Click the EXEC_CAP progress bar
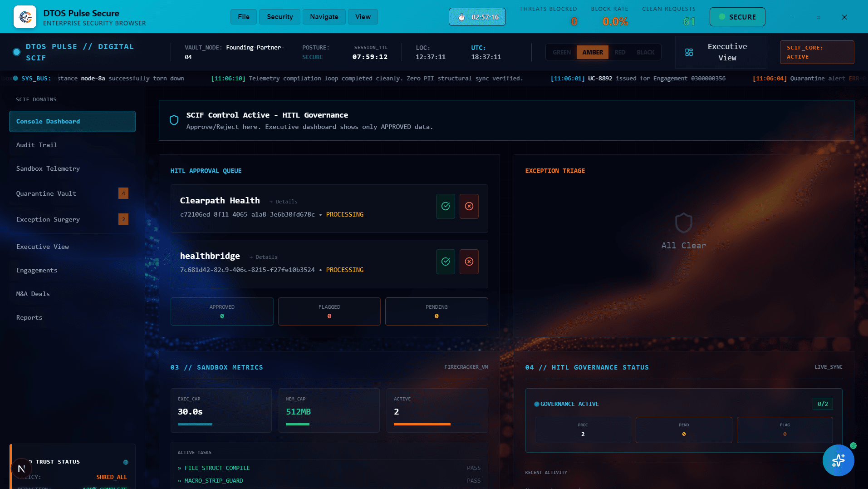This screenshot has height=489, width=868. [221, 424]
